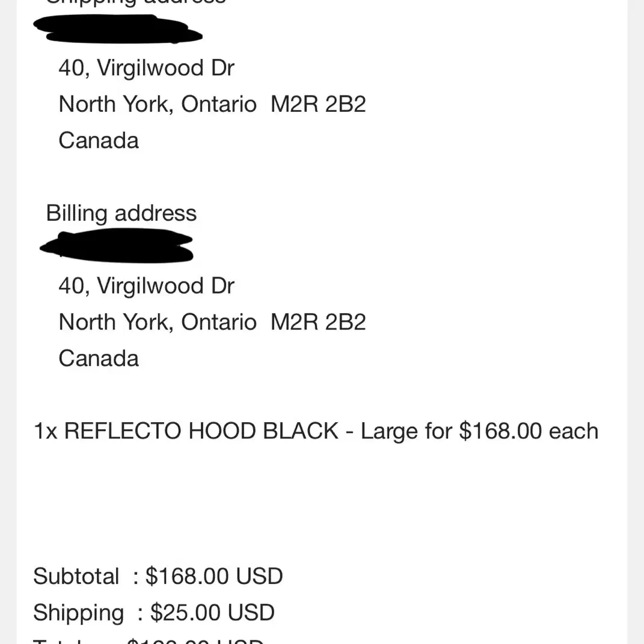644x644 pixels.
Task: Click Canada under shipping address
Action: (x=99, y=141)
